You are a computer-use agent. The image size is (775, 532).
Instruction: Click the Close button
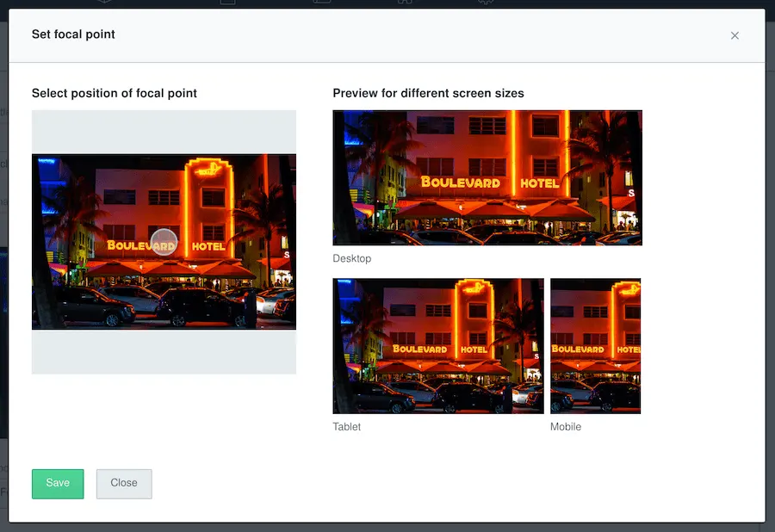coord(124,484)
